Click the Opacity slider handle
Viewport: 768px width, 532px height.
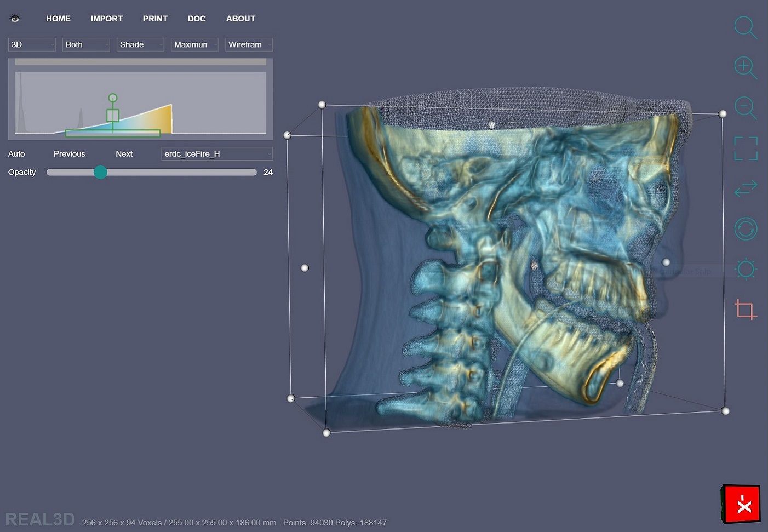tap(100, 172)
